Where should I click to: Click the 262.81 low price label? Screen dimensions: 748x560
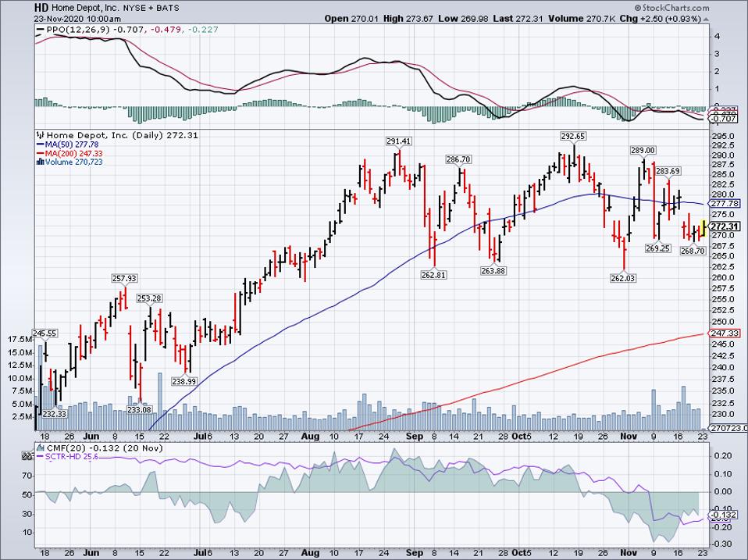point(433,275)
